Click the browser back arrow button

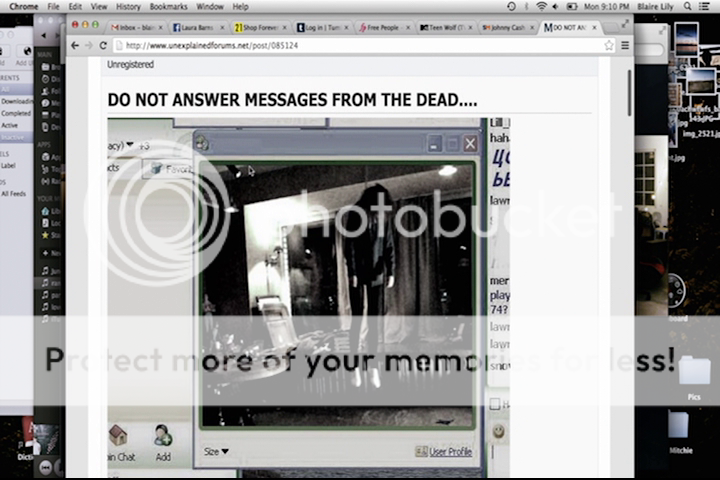(74, 45)
